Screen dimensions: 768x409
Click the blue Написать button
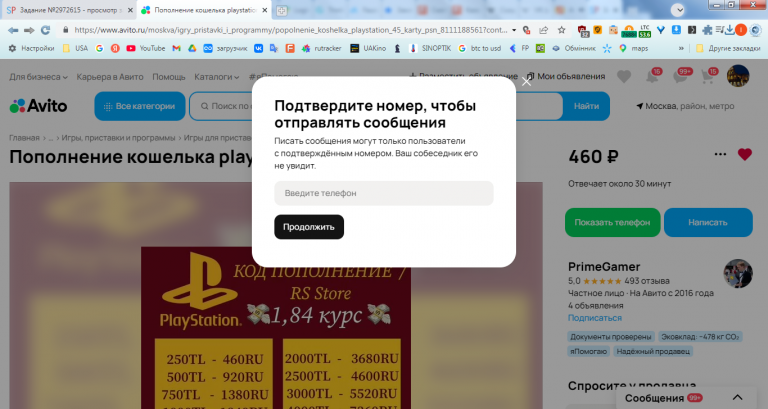point(708,222)
